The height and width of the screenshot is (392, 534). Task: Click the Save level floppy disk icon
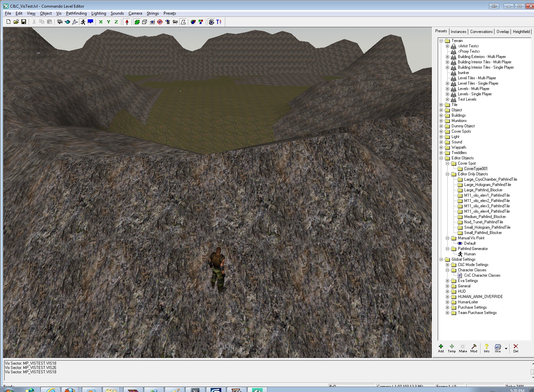click(24, 22)
